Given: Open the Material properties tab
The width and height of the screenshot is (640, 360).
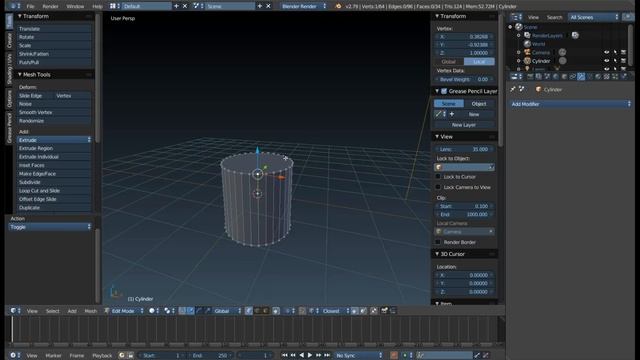Looking at the screenshot, I should click(x=598, y=76).
